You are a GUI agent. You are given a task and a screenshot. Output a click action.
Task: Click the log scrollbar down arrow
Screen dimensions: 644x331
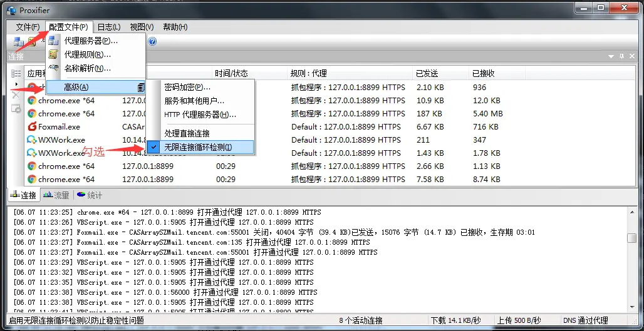632,307
